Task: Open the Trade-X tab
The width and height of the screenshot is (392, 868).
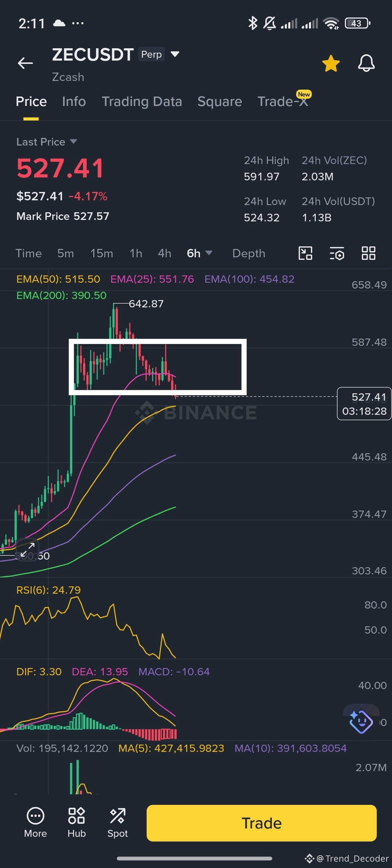Action: (x=283, y=102)
